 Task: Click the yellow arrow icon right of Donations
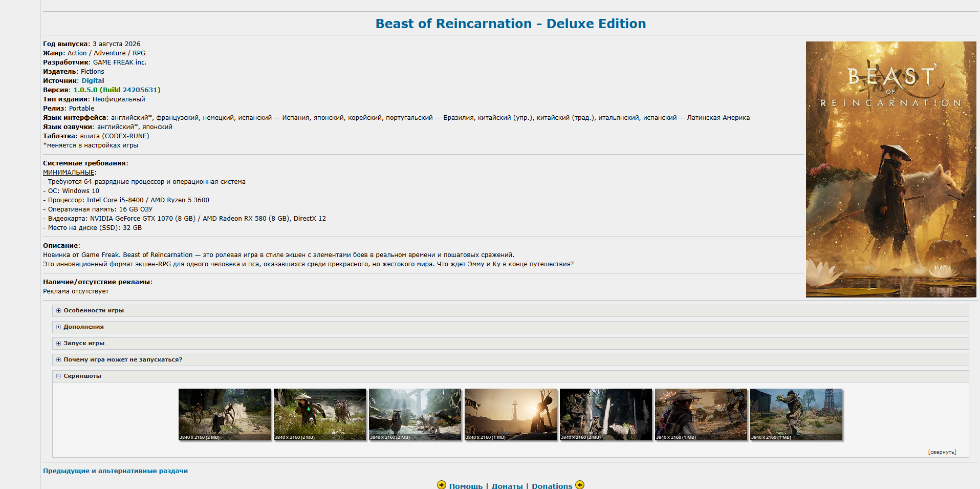coord(580,485)
